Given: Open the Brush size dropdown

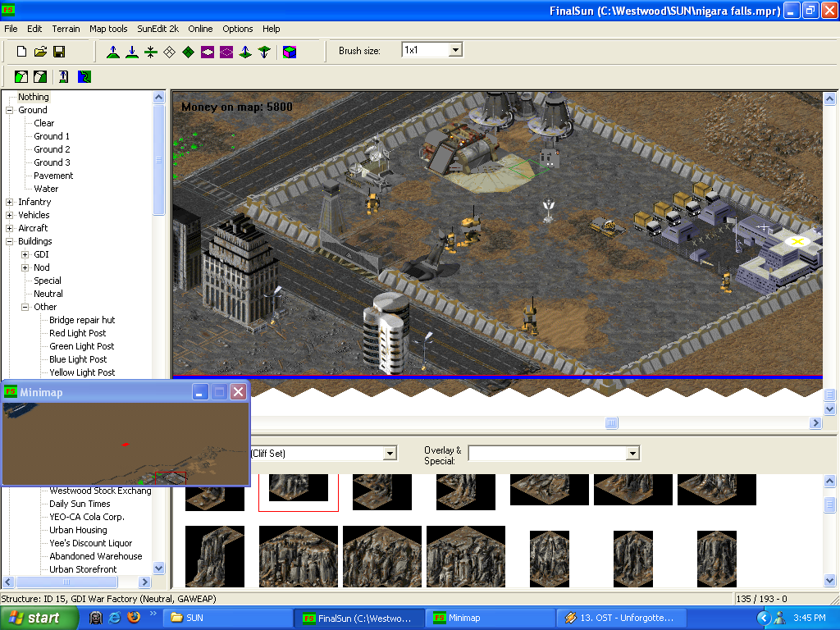Looking at the screenshot, I should click(x=455, y=50).
